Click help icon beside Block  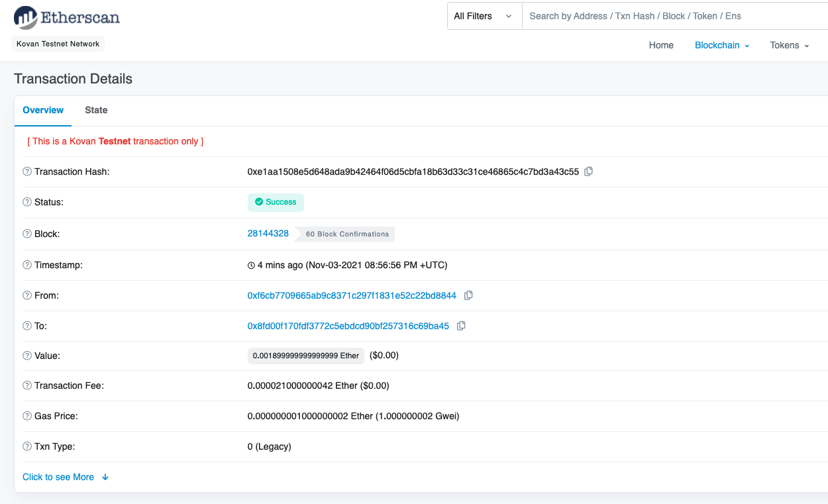point(27,234)
